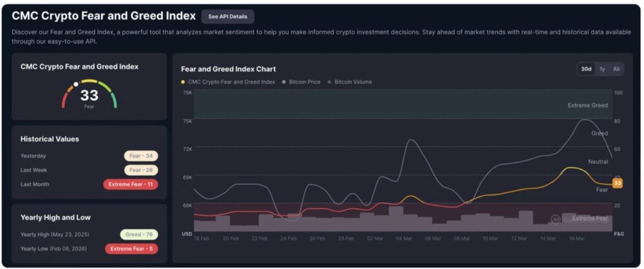
Task: Click the Yearly High Greed - 76 badge
Action: click(139, 234)
